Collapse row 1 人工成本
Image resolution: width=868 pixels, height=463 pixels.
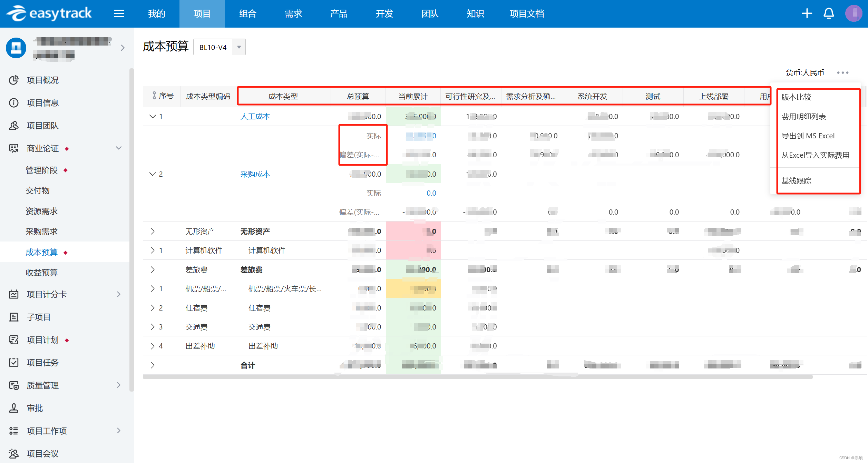coord(153,116)
